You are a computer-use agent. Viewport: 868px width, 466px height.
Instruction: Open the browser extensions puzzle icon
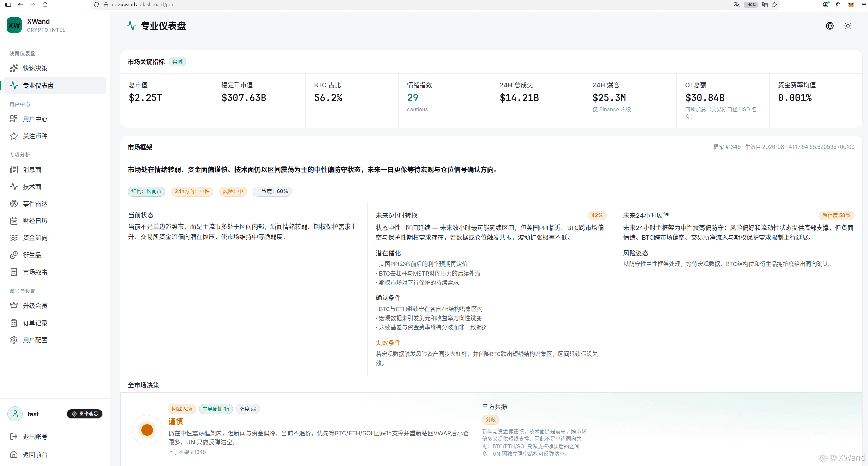[838, 5]
